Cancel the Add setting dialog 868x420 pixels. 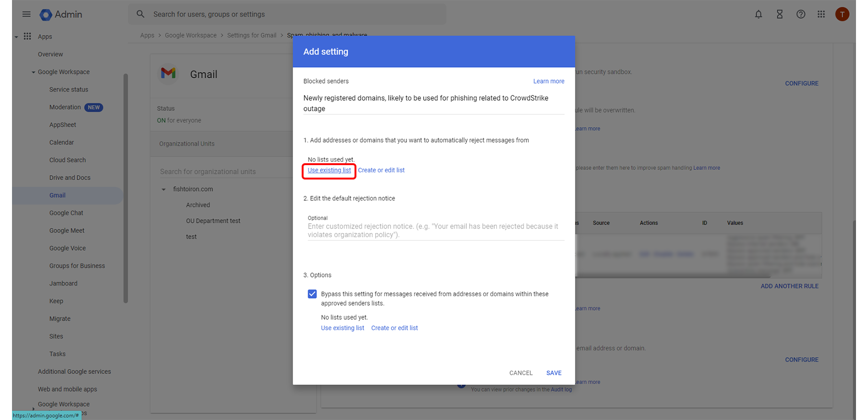click(x=521, y=373)
